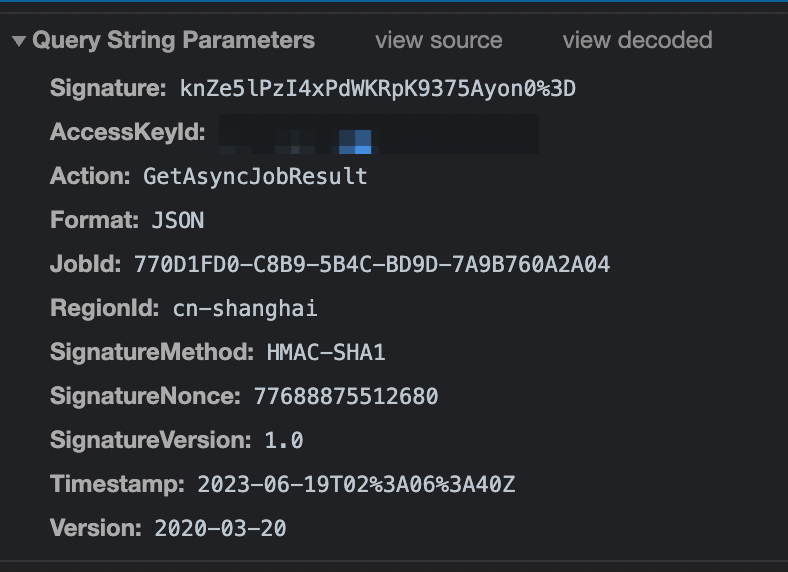Click the JobId parameter label
Screen dimensions: 788x572
click(x=85, y=264)
